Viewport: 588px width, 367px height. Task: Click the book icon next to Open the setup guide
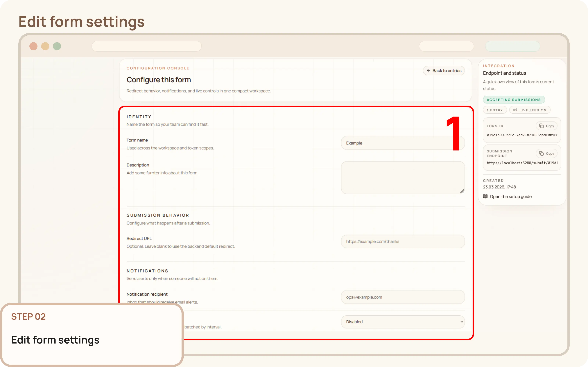485,196
